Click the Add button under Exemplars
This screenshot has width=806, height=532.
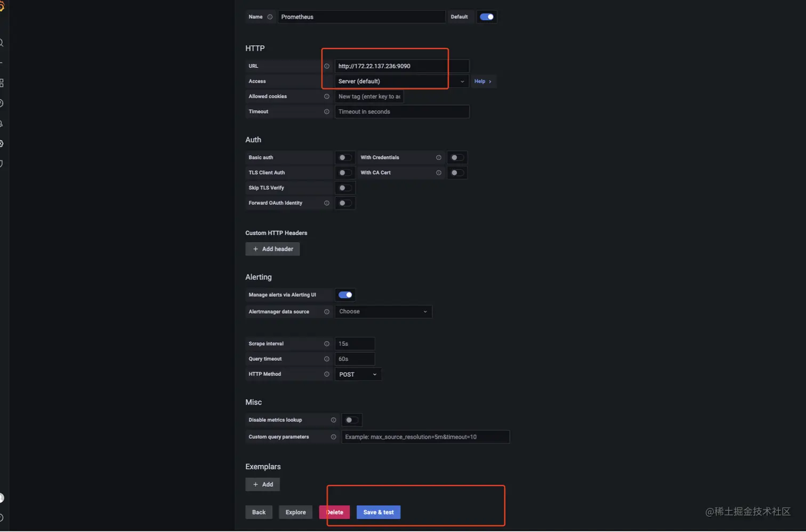pos(263,485)
